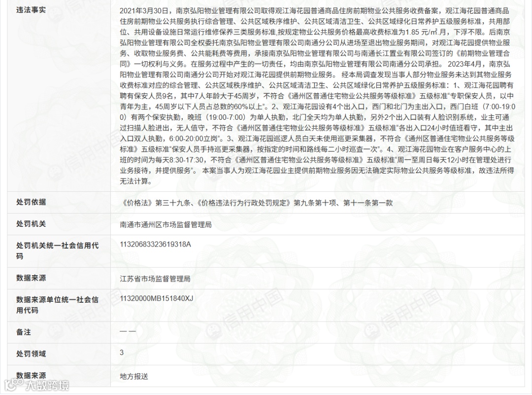
Task: Click the 备注 row showing dashes
Action: [x=127, y=332]
